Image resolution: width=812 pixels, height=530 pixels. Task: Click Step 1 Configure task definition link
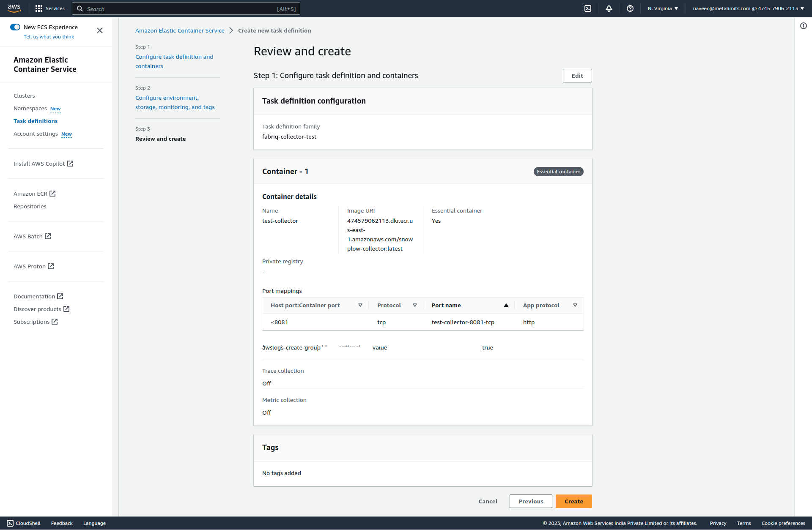coord(174,61)
